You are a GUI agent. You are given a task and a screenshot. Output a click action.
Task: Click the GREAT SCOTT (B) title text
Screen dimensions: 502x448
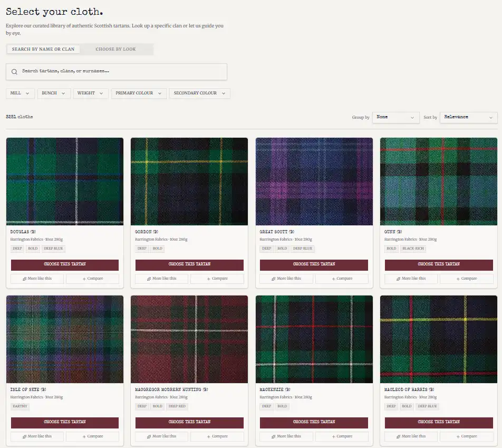[277, 232]
